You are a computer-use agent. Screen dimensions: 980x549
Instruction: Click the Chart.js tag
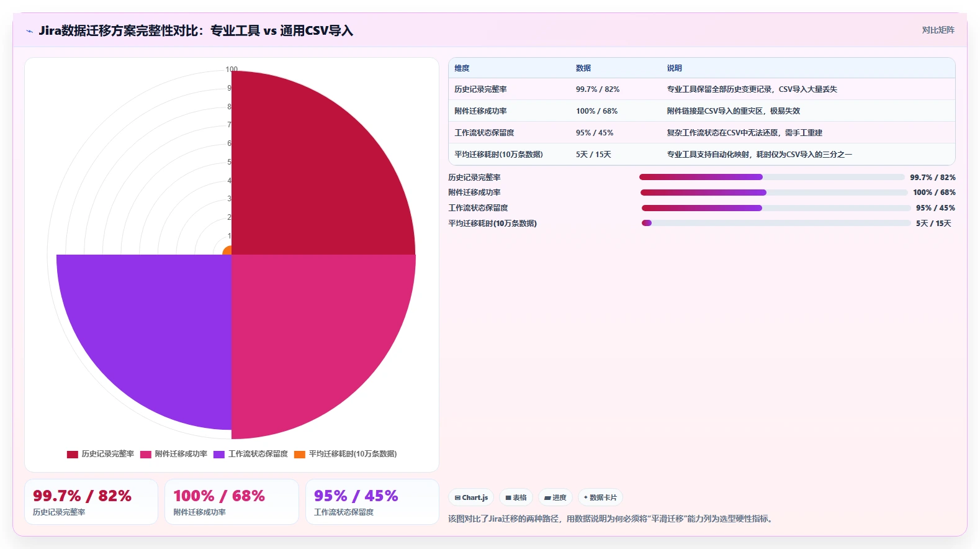pos(471,497)
